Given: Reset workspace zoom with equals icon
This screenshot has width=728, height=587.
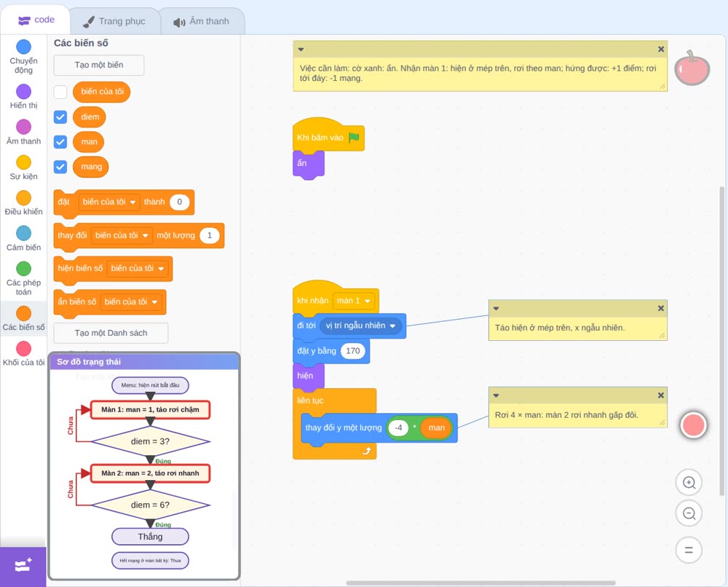Looking at the screenshot, I should coord(689,551).
